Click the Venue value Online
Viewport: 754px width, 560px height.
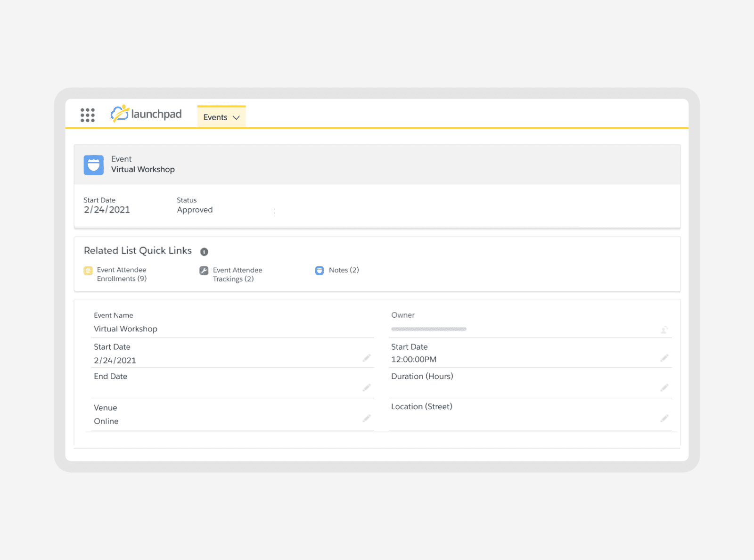[x=106, y=421]
